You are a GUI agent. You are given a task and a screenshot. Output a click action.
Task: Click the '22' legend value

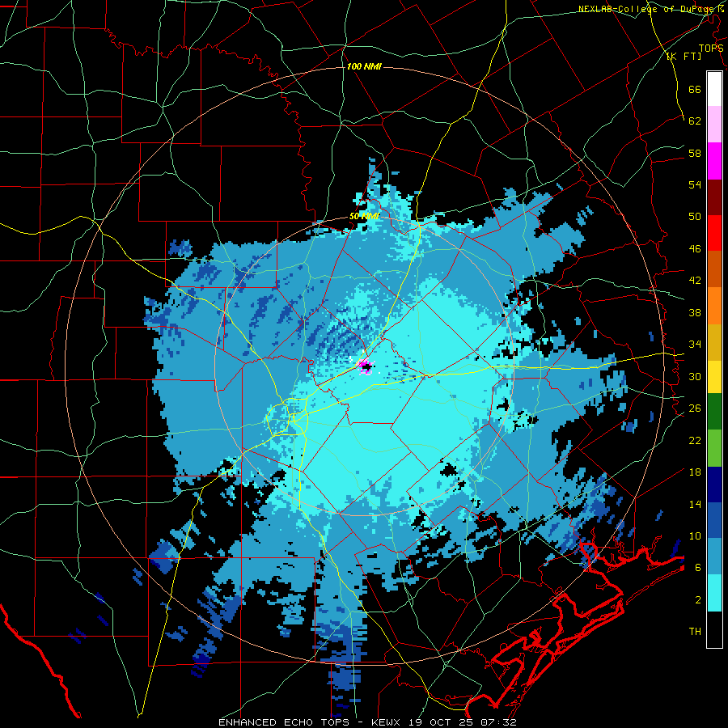pyautogui.click(x=695, y=440)
